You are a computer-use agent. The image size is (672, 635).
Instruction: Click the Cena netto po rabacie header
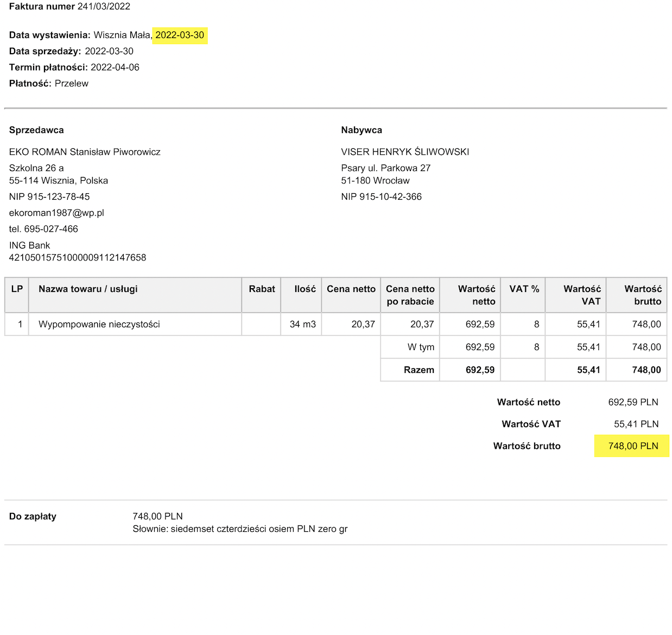tap(410, 295)
